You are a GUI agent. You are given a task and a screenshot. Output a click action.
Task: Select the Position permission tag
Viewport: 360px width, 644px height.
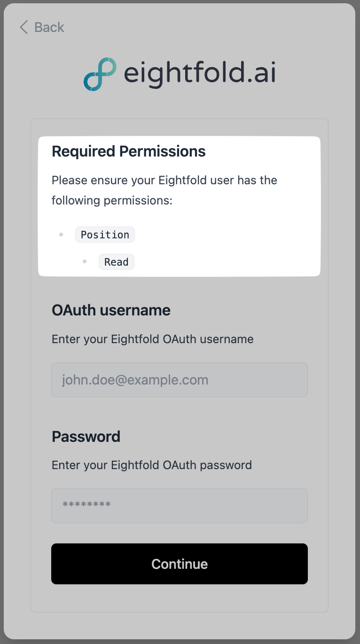coord(105,235)
